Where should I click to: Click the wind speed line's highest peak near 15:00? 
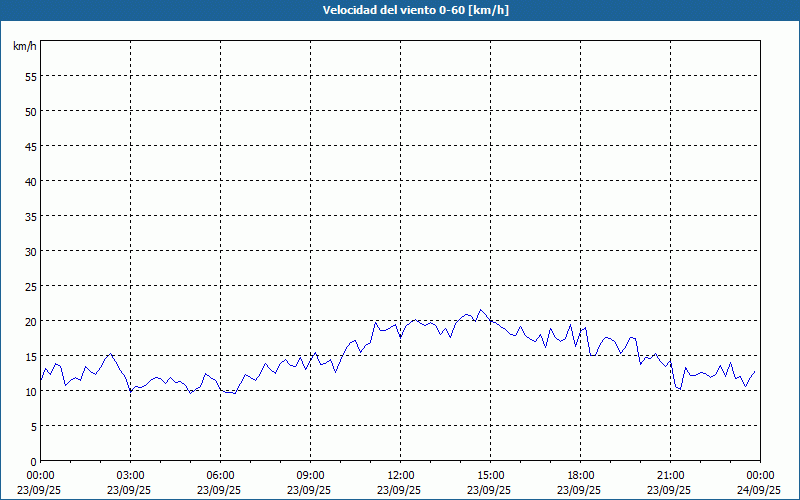pyautogui.click(x=480, y=310)
